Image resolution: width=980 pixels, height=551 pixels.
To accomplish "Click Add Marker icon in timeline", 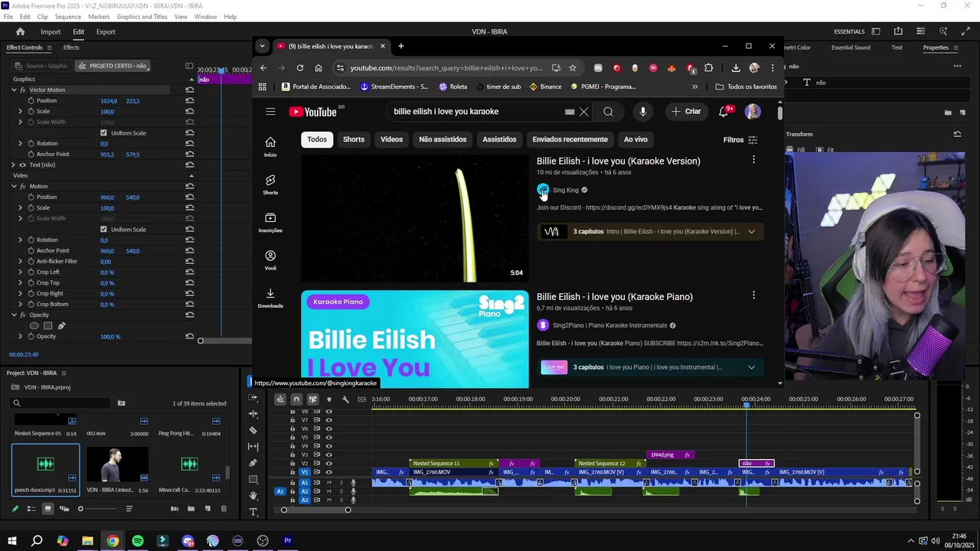I will 329,399.
